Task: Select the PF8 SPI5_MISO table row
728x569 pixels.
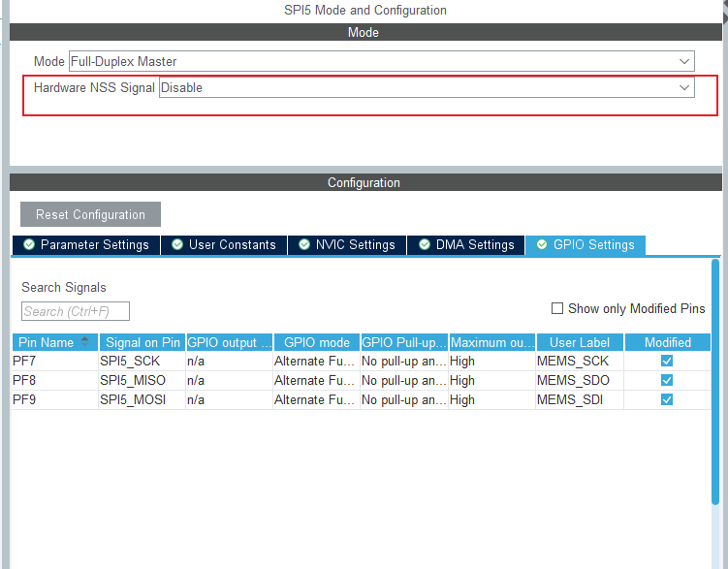Action: click(x=361, y=381)
